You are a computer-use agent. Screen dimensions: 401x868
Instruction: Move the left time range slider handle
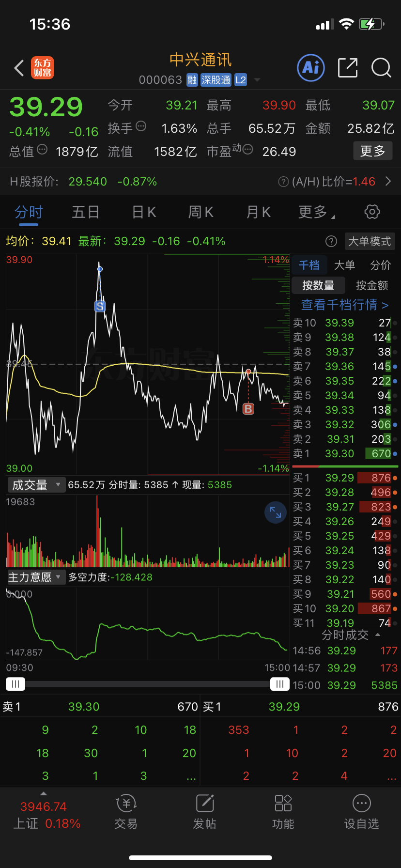tap(15, 684)
